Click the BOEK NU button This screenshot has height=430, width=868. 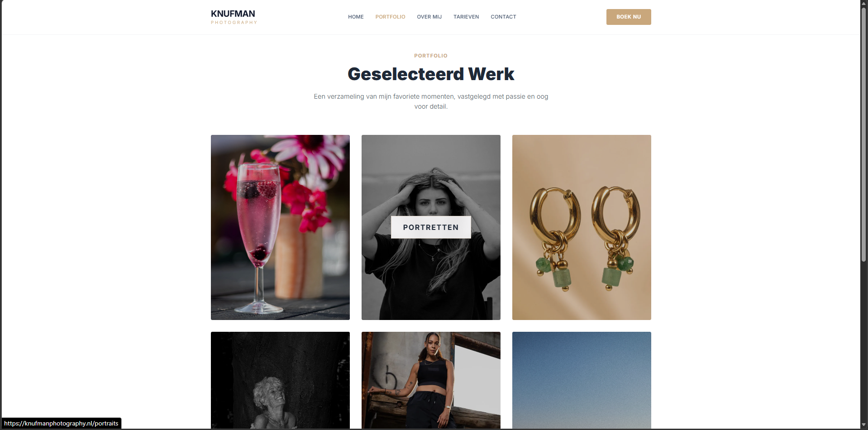tap(629, 17)
